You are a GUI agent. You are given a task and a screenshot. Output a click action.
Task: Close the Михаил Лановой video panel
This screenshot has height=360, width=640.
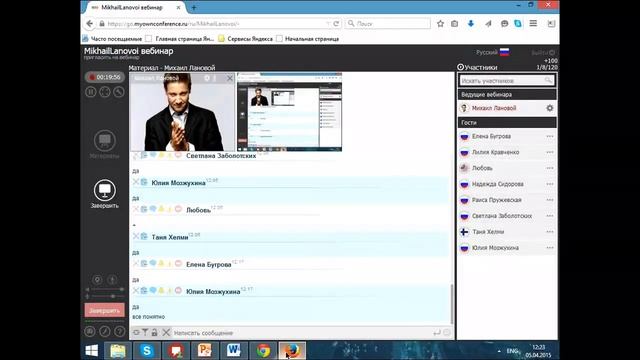click(230, 78)
